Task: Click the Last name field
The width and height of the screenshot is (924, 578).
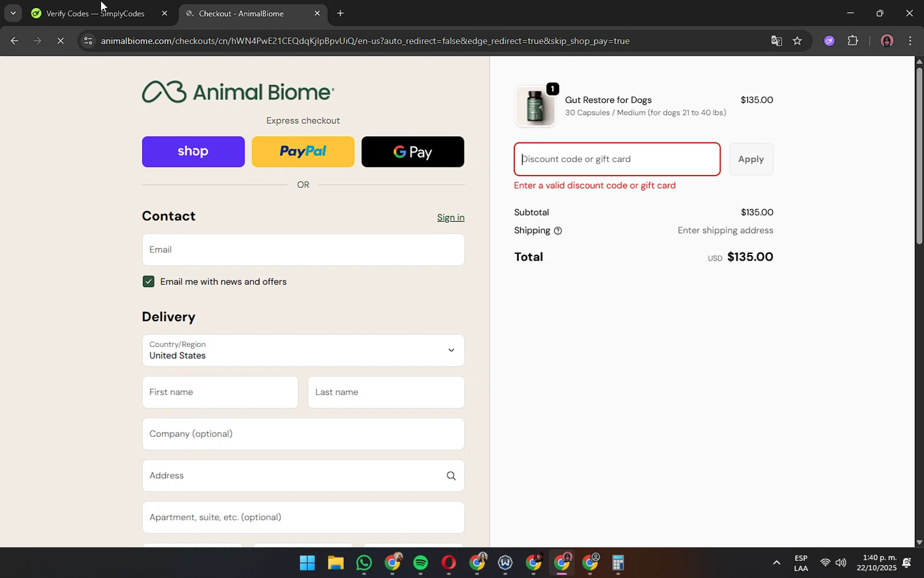Action: pyautogui.click(x=386, y=392)
